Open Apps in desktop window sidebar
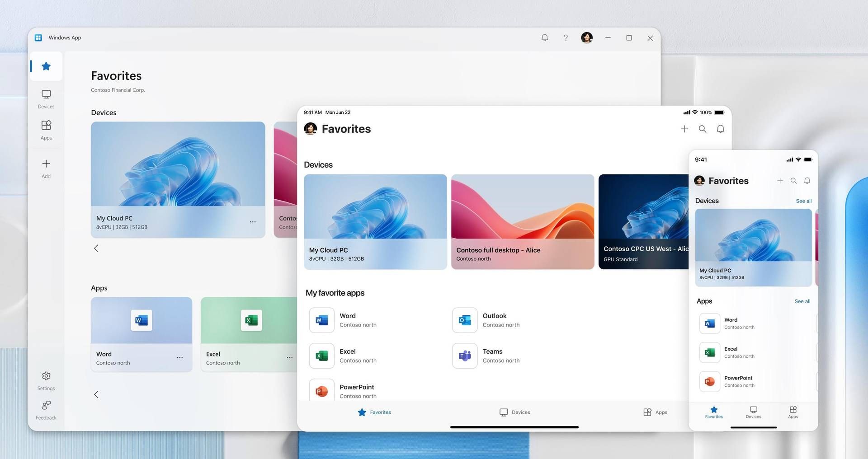868x459 pixels. (x=46, y=130)
